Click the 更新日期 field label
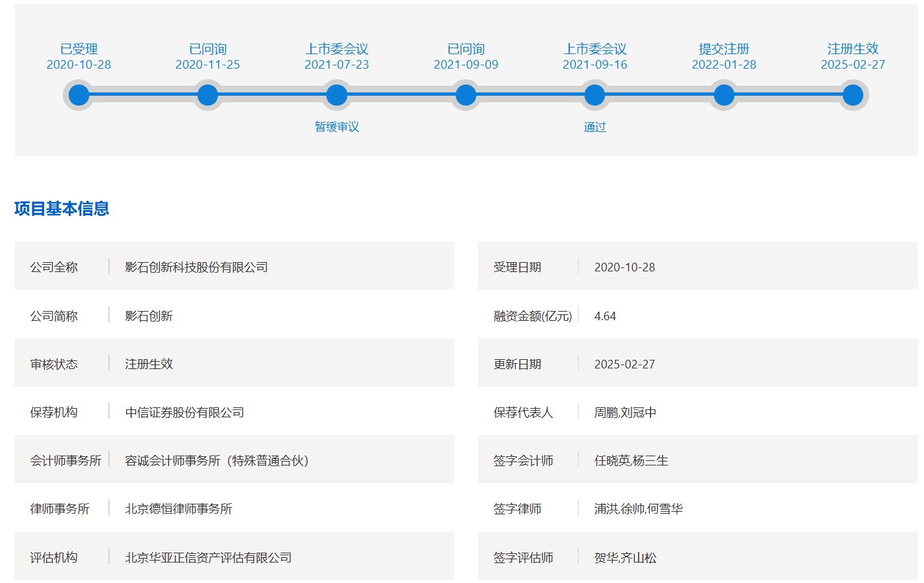Viewport: 924px width, 583px height. click(x=517, y=364)
